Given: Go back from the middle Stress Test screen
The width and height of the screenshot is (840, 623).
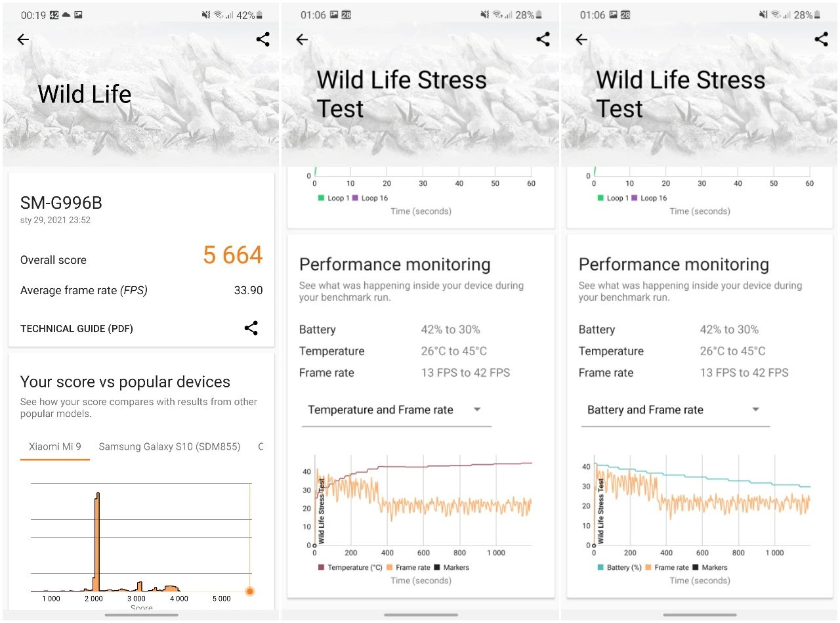Looking at the screenshot, I should (x=302, y=39).
